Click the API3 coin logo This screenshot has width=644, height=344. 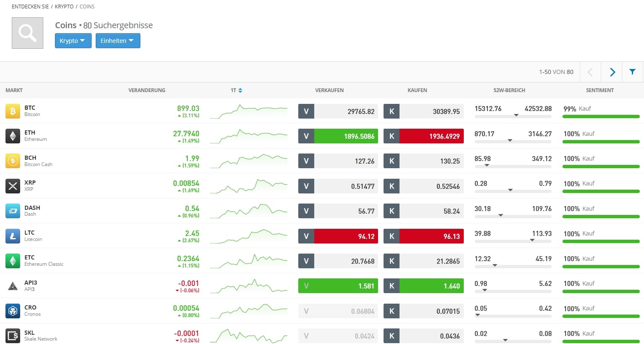[x=13, y=286]
